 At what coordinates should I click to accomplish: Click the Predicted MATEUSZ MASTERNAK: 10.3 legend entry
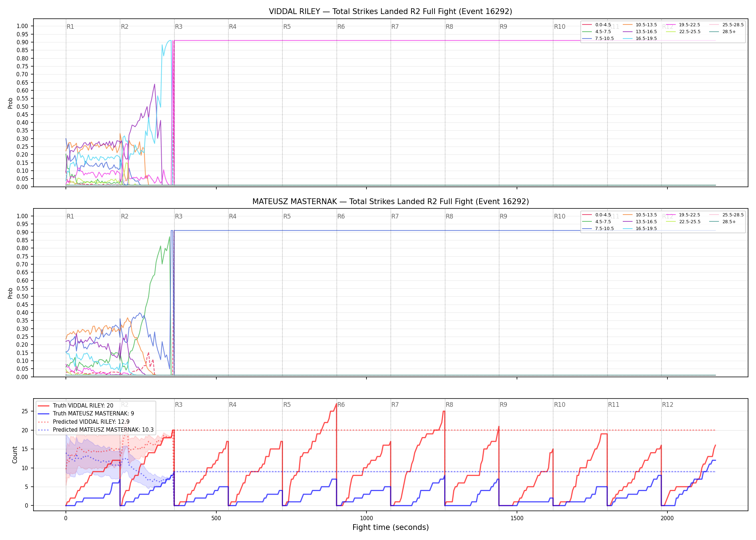click(95, 430)
